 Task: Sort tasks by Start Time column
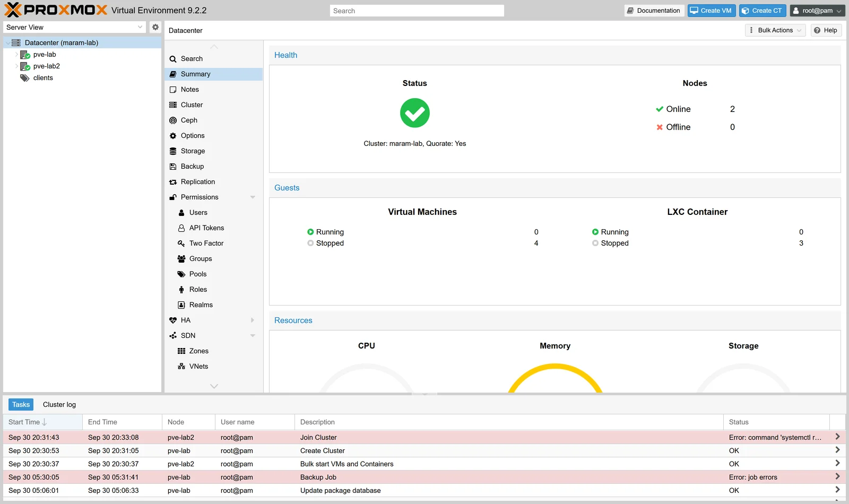[42, 422]
